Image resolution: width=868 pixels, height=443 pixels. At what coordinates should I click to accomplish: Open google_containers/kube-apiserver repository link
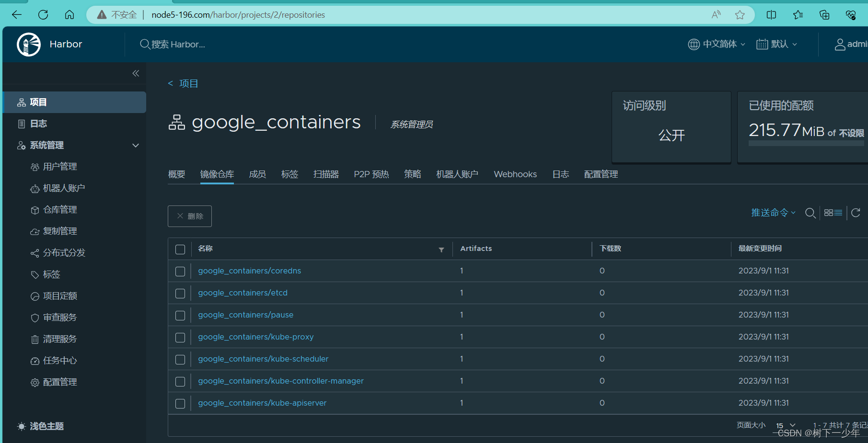262,403
